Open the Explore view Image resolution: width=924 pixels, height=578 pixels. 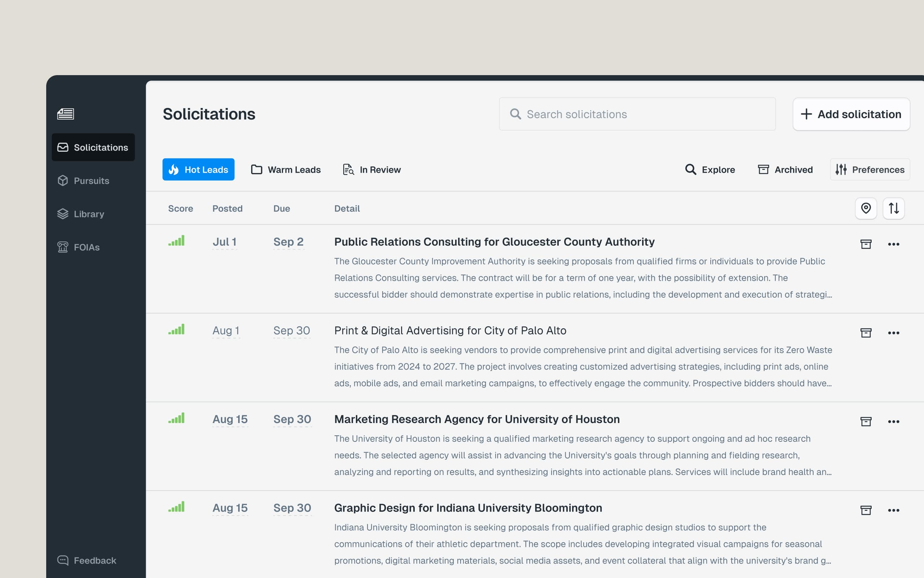click(710, 169)
